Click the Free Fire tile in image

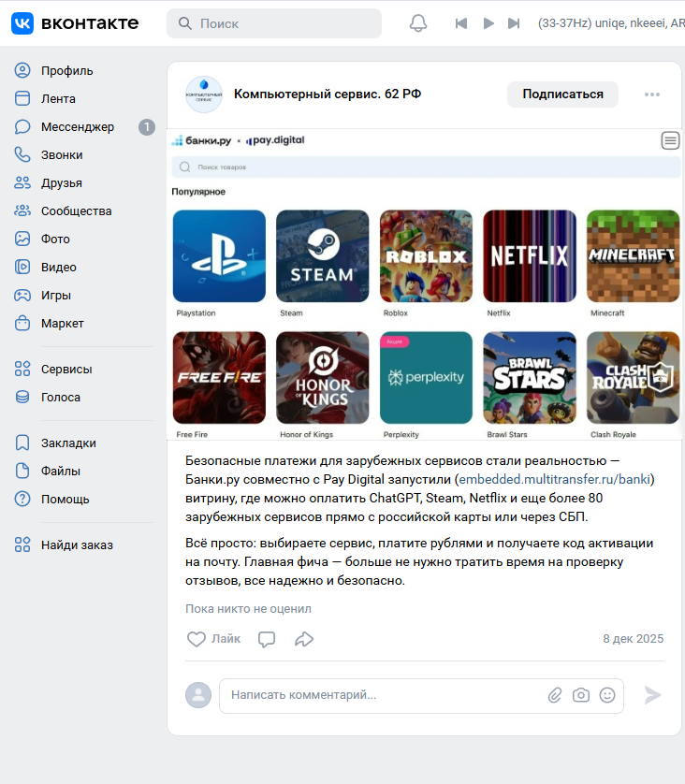tap(219, 378)
